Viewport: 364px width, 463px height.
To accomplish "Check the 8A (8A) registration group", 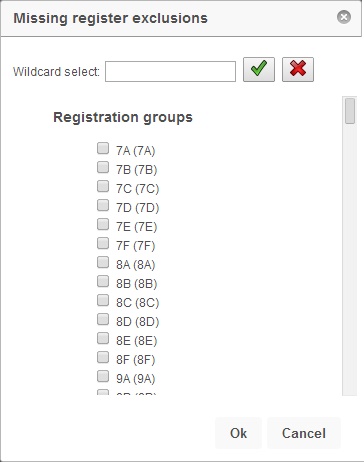I will click(x=103, y=262).
